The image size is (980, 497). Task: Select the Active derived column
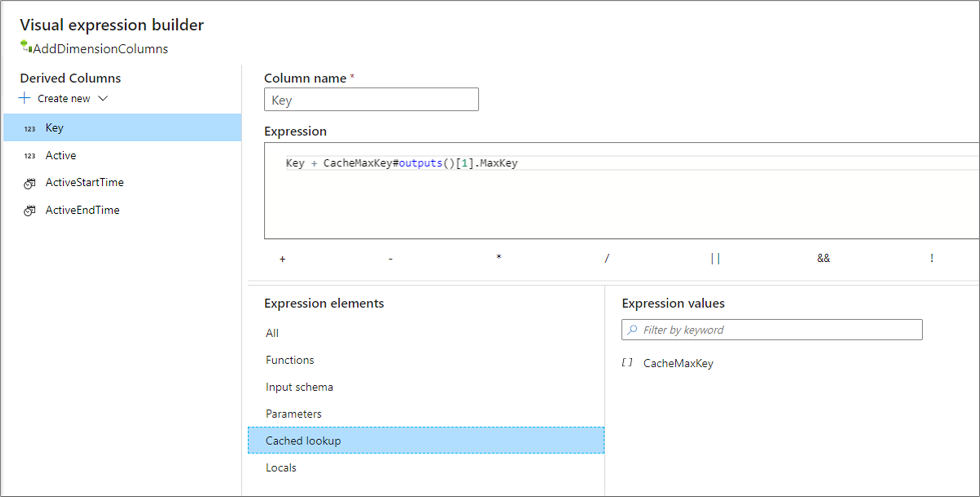[60, 155]
